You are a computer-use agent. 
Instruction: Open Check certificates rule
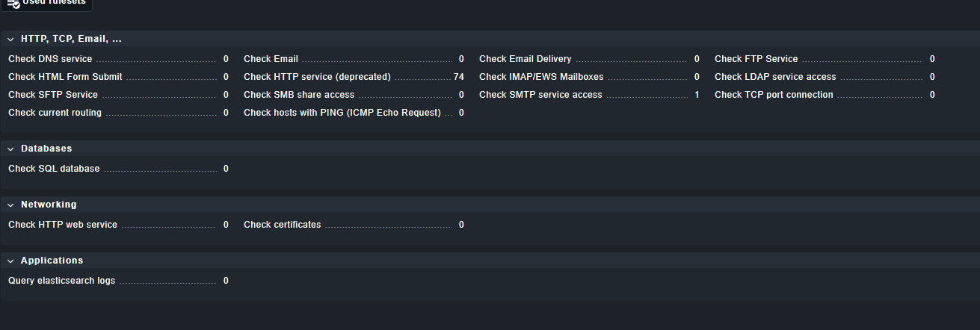(x=282, y=225)
